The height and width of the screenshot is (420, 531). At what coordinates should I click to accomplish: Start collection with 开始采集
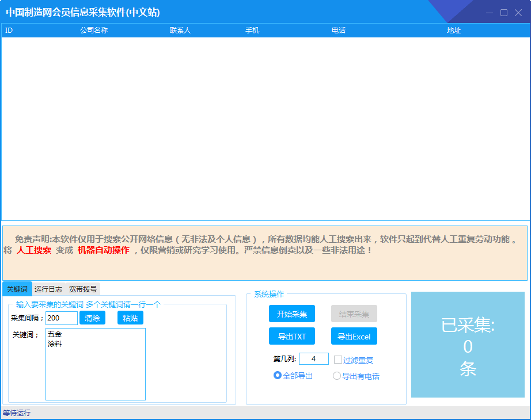[x=292, y=314]
